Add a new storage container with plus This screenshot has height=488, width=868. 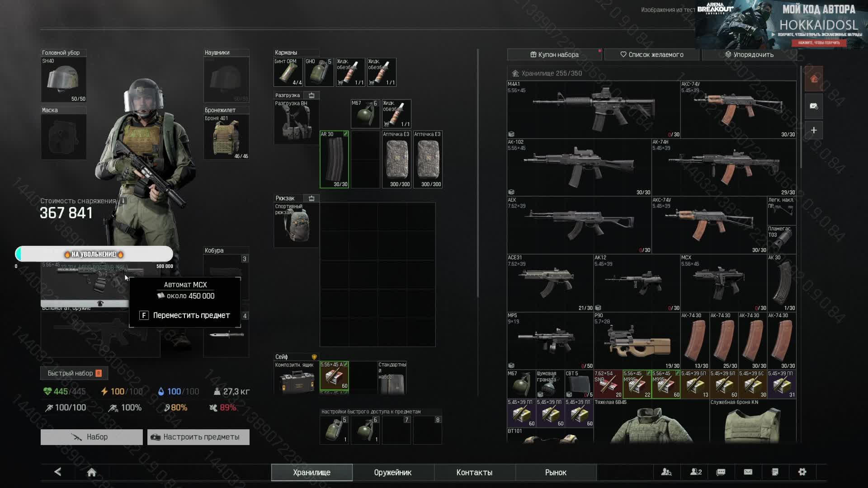814,130
